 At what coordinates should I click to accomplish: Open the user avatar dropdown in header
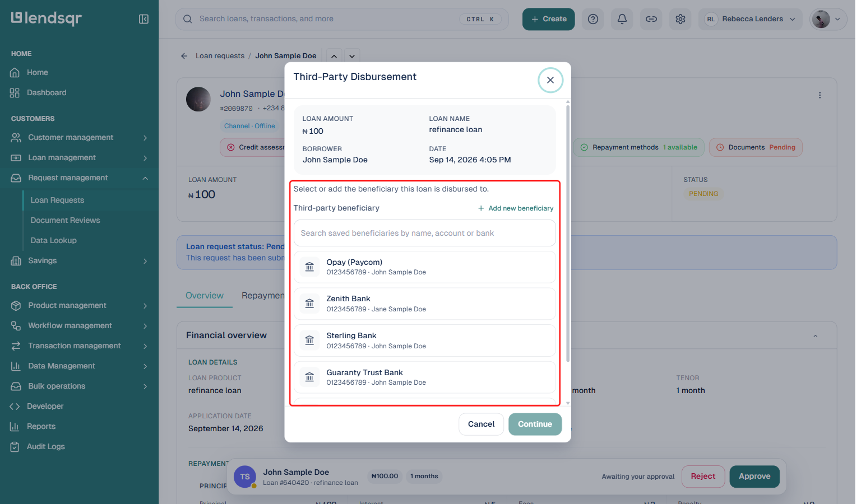pos(828,19)
